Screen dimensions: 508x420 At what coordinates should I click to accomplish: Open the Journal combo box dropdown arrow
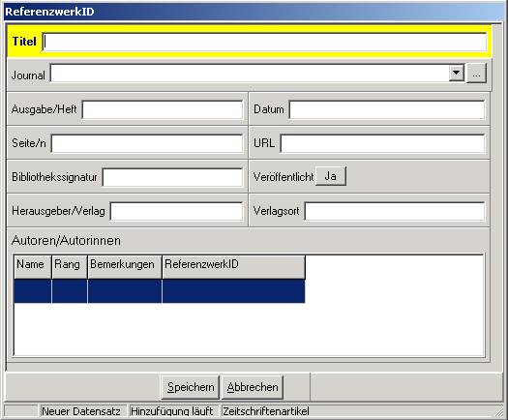point(456,73)
